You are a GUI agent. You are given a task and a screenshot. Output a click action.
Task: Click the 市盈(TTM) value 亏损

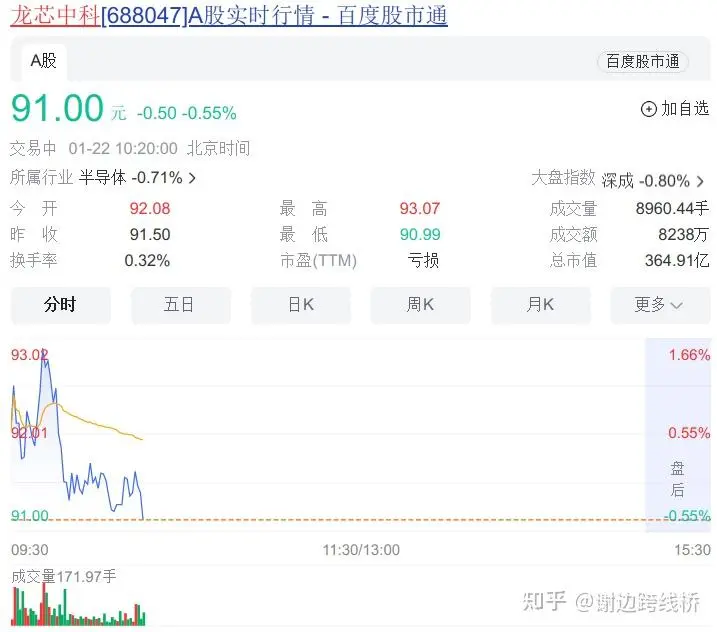(423, 261)
